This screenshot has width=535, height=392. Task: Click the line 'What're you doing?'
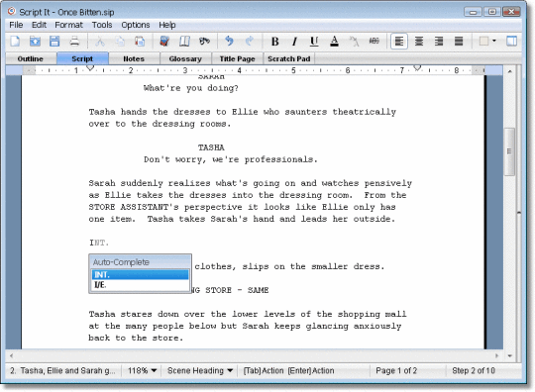tap(191, 88)
